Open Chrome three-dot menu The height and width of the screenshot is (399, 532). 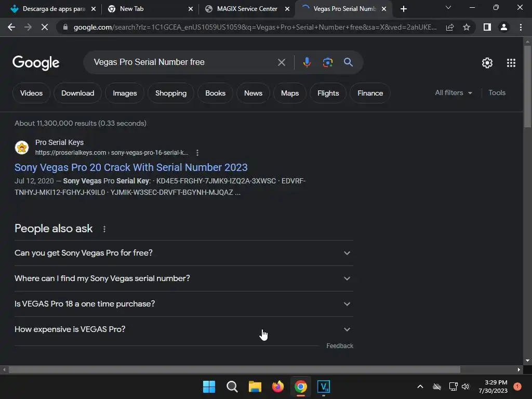point(521,27)
